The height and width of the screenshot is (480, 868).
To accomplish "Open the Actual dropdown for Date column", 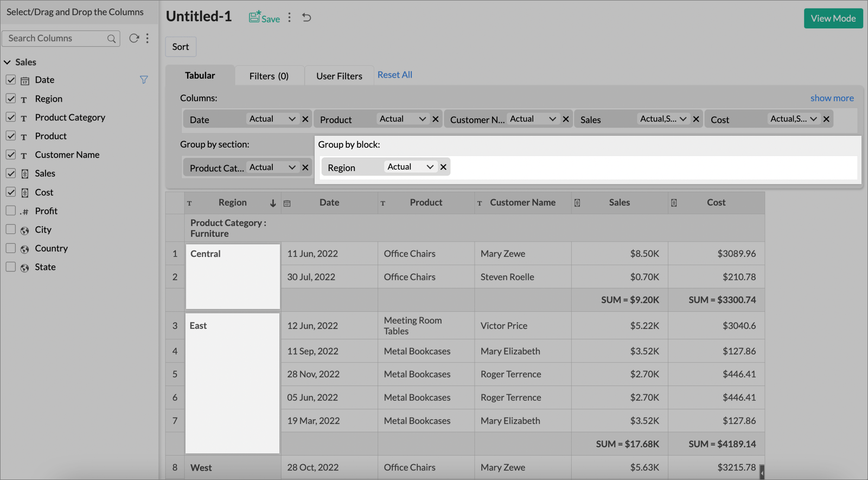I will pos(272,119).
